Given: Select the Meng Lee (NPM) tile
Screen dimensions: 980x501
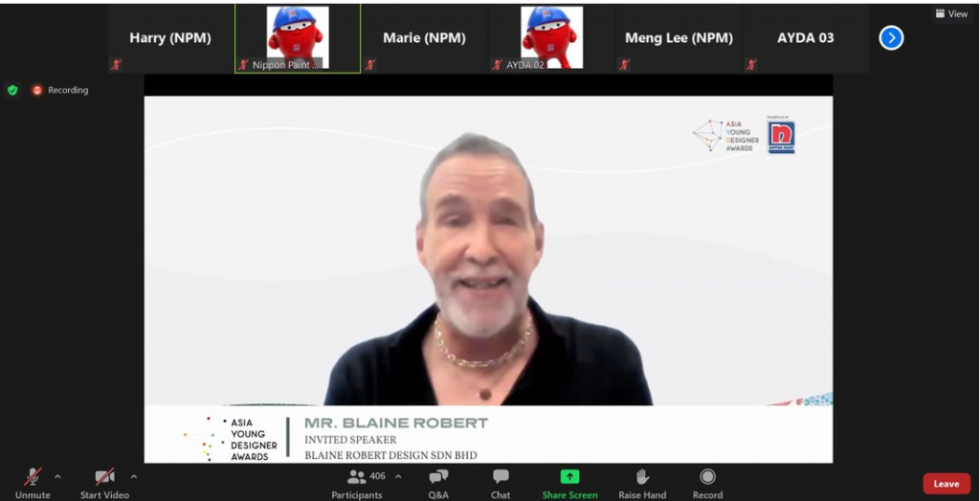Looking at the screenshot, I should pyautogui.click(x=679, y=38).
